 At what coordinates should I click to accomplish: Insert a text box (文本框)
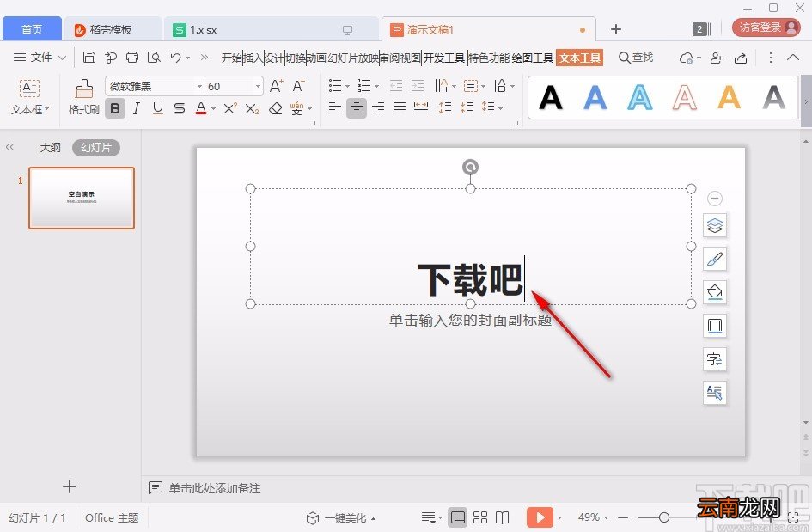(x=29, y=97)
